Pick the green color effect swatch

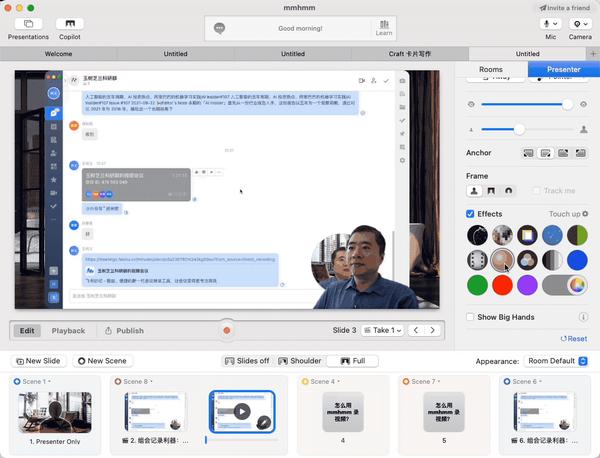coord(477,285)
